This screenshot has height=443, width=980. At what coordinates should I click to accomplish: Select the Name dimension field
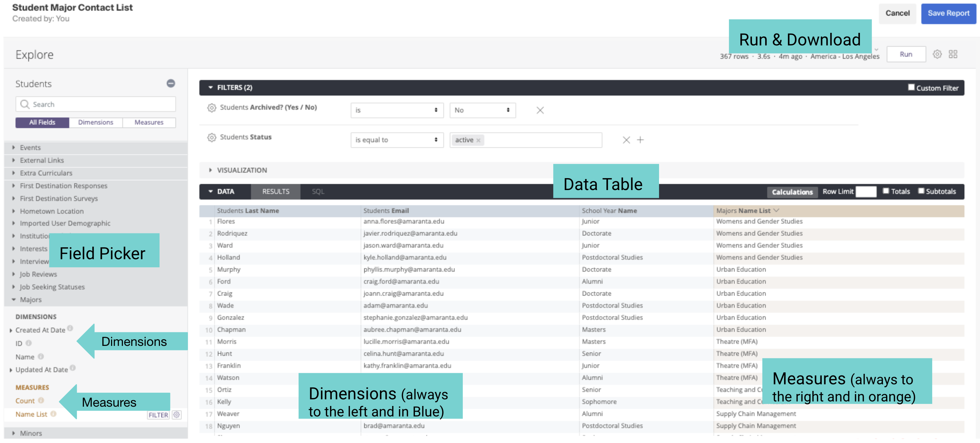point(25,357)
